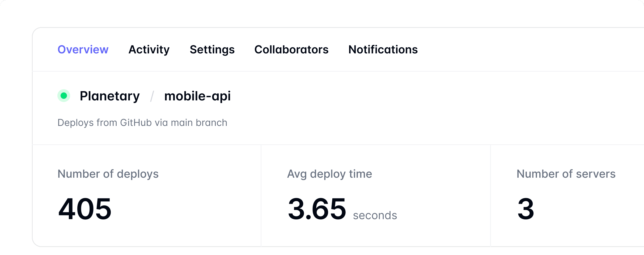Click the "Avg deploy time" label
644x255 pixels.
(x=329, y=174)
